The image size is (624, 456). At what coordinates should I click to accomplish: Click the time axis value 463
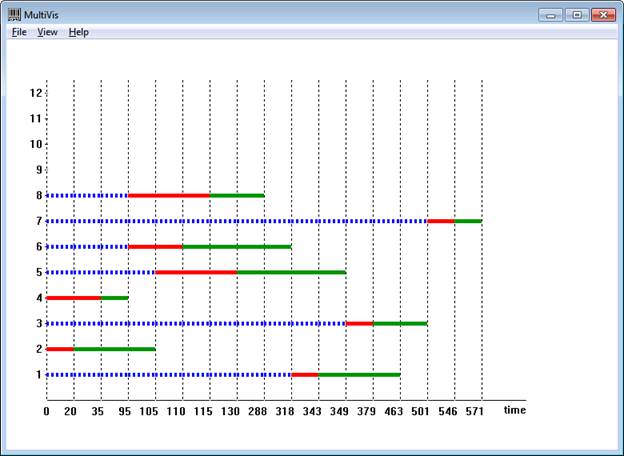pos(394,411)
